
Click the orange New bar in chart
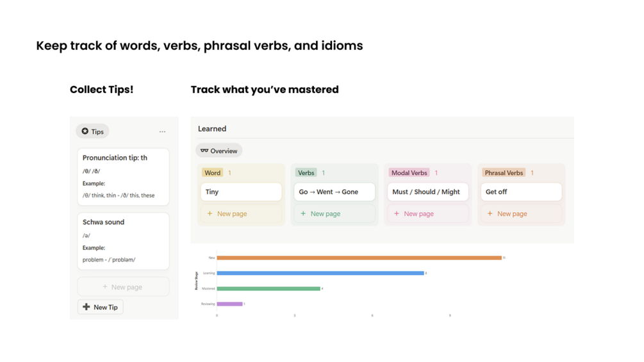[359, 258]
